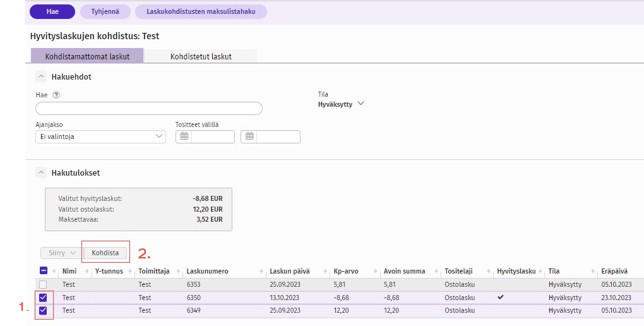Click the due date 23.10.2023
Screen dimensions: 644x326
(x=616, y=297)
